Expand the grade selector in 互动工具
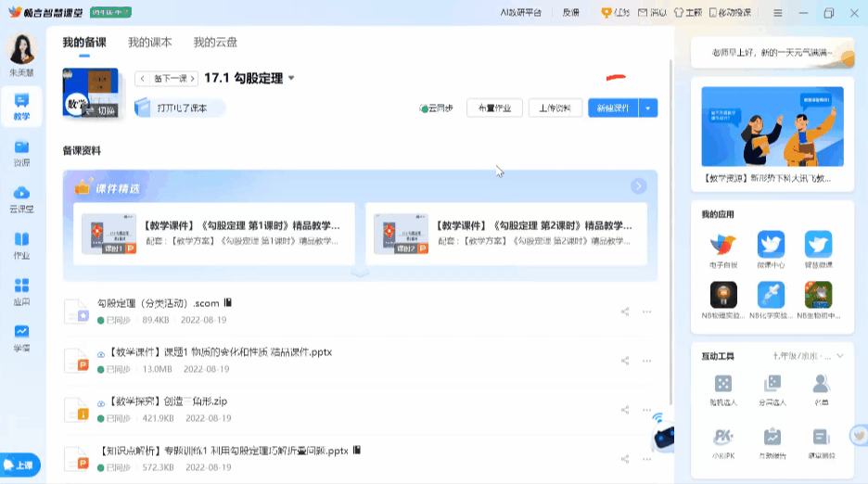The width and height of the screenshot is (868, 484). 840,356
